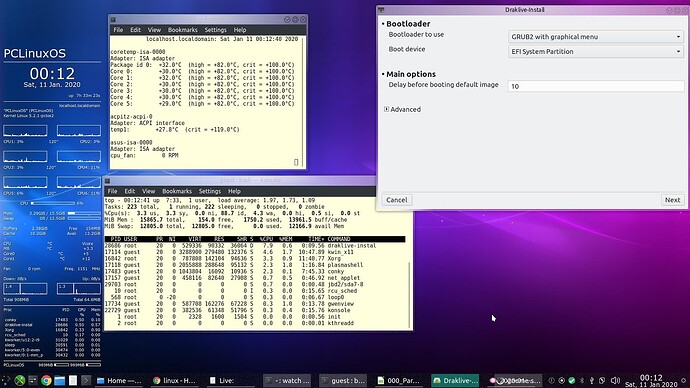690x388 pixels.
Task: Click the sensors Konsole window menu icon
Action: pos(113,20)
